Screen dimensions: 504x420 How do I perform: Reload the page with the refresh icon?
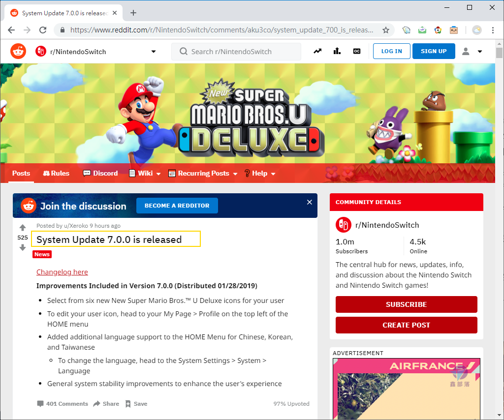pyautogui.click(x=43, y=30)
